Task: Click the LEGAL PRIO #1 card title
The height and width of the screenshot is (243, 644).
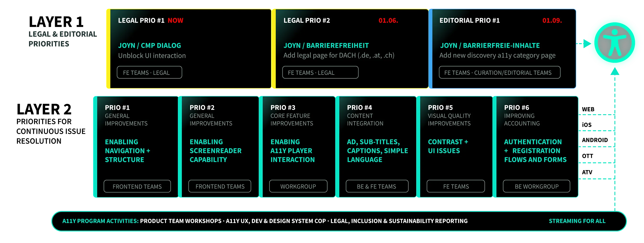Action: 141,21
